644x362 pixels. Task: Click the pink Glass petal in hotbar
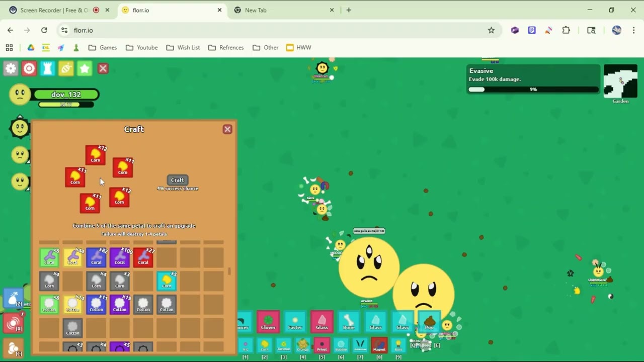tap(322, 322)
